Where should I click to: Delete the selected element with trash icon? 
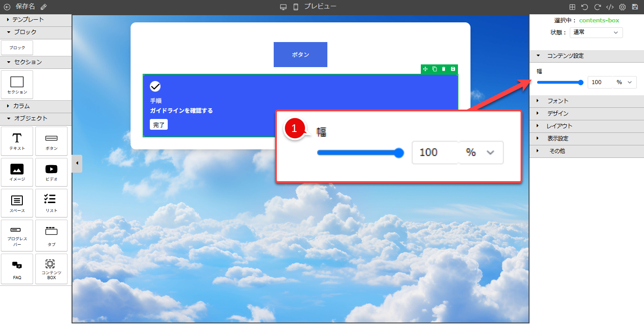coord(444,69)
